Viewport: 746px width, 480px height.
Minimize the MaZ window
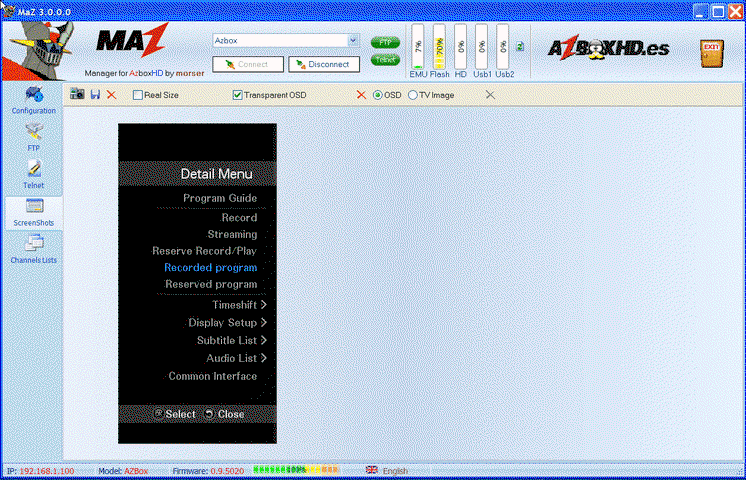(700, 11)
